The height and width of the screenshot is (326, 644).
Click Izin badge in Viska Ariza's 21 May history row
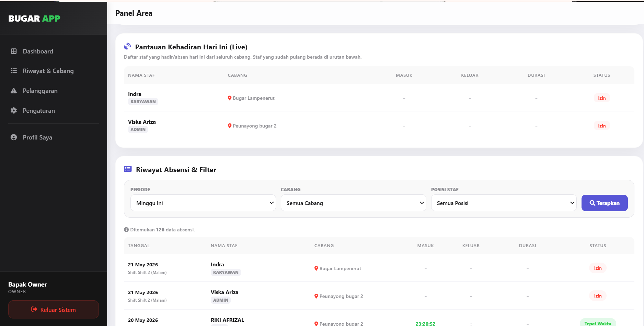(x=598, y=296)
